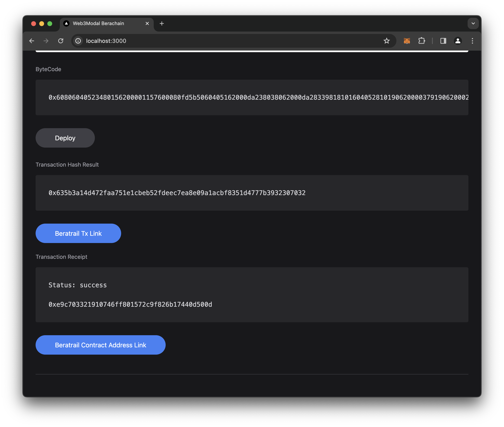The image size is (504, 427).
Task: Open the profile avatar menu
Action: pos(458,41)
